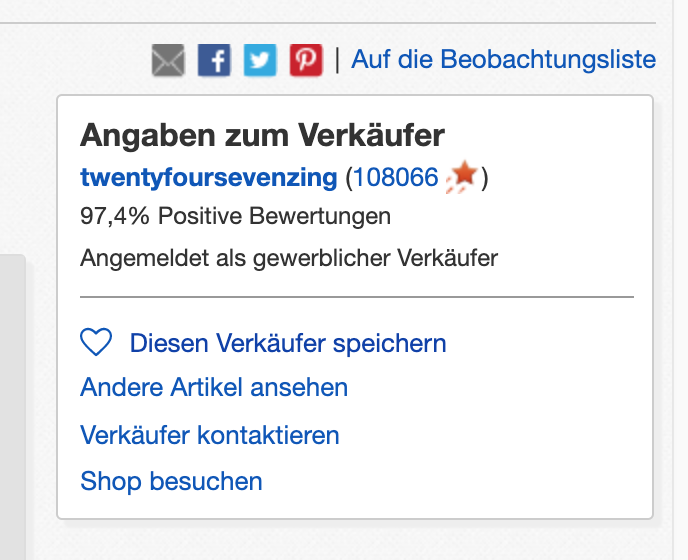
Task: Share the item on Twitter
Action: [260, 60]
